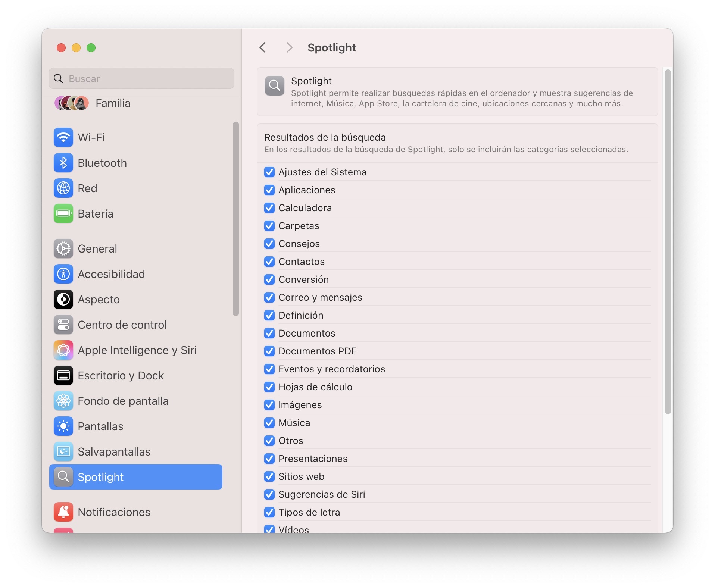Click the Buscar search field
Viewport: 715px width, 588px height.
pos(141,78)
